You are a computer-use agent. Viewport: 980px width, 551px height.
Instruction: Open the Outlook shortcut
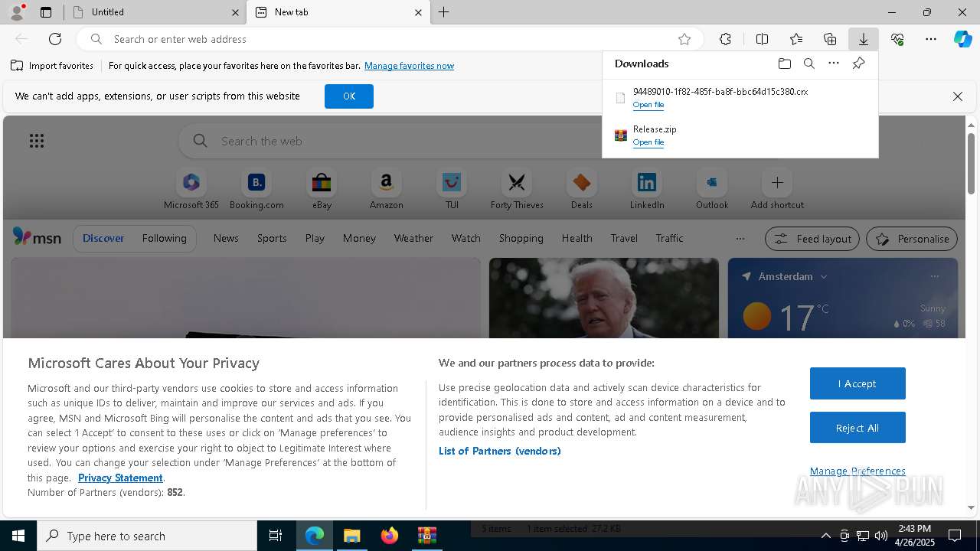pos(712,190)
